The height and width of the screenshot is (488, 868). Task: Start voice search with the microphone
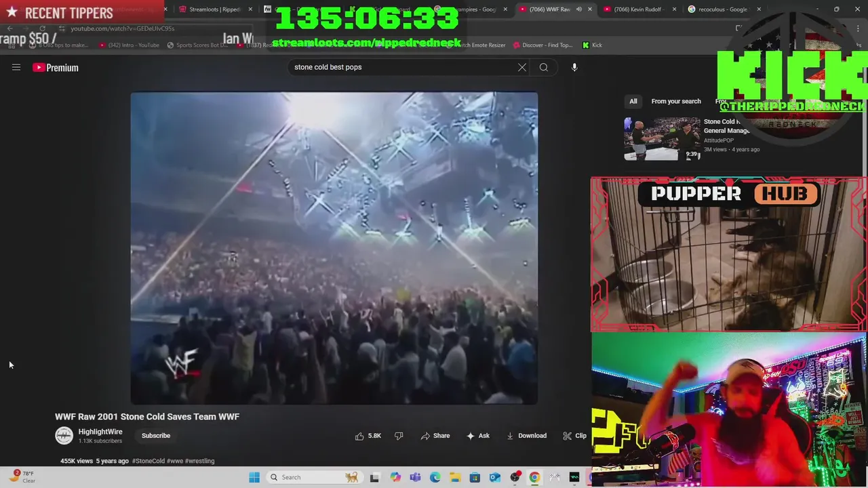[574, 67]
